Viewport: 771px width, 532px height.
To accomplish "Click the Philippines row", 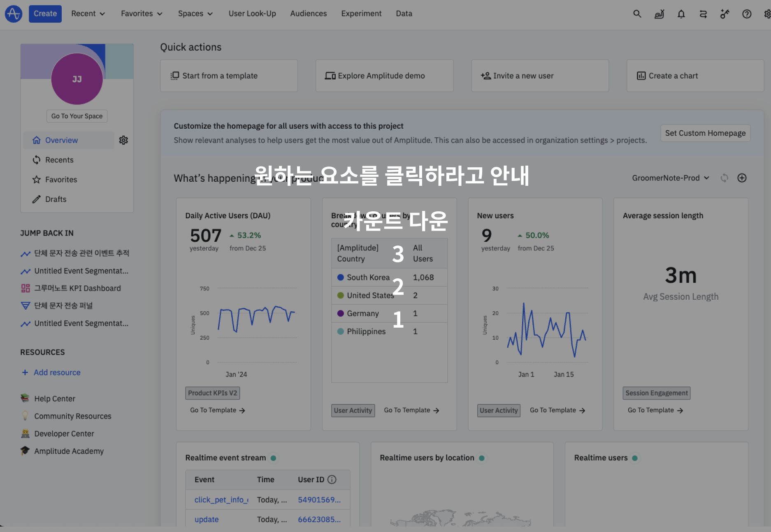I will point(389,331).
